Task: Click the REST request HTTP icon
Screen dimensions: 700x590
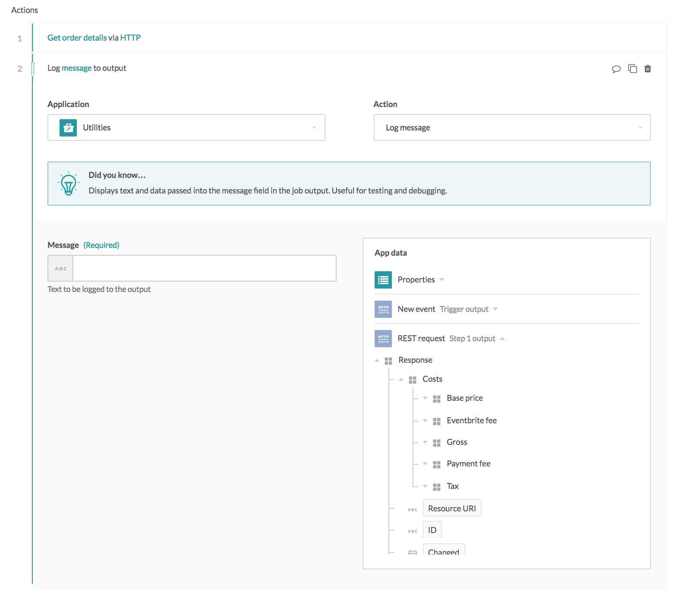Action: pyautogui.click(x=383, y=339)
